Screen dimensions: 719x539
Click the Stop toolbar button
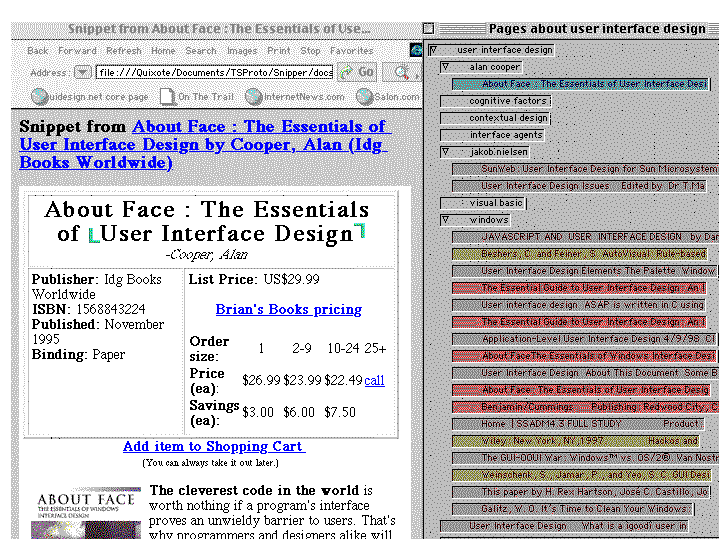[310, 51]
